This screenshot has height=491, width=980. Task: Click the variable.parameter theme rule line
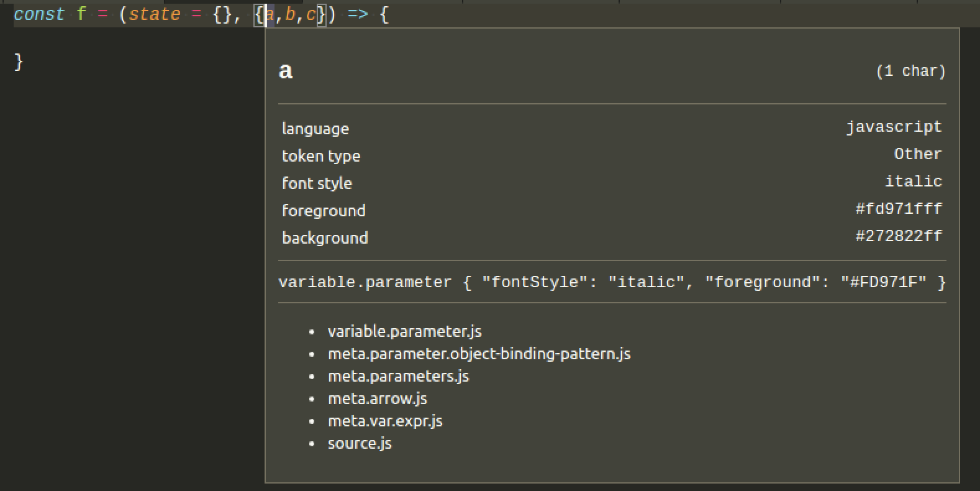pyautogui.click(x=612, y=283)
